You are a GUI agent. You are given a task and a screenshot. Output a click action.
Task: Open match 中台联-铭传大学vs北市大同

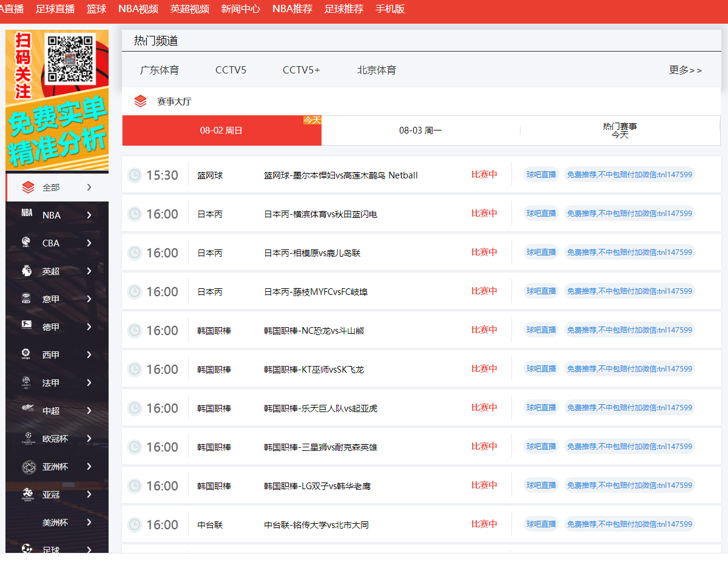(x=316, y=525)
